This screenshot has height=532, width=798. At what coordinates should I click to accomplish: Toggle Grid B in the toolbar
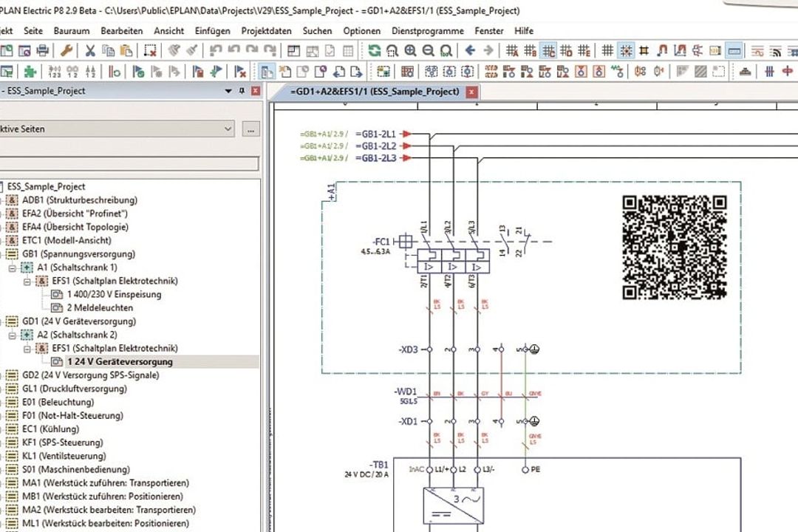pyautogui.click(x=531, y=50)
